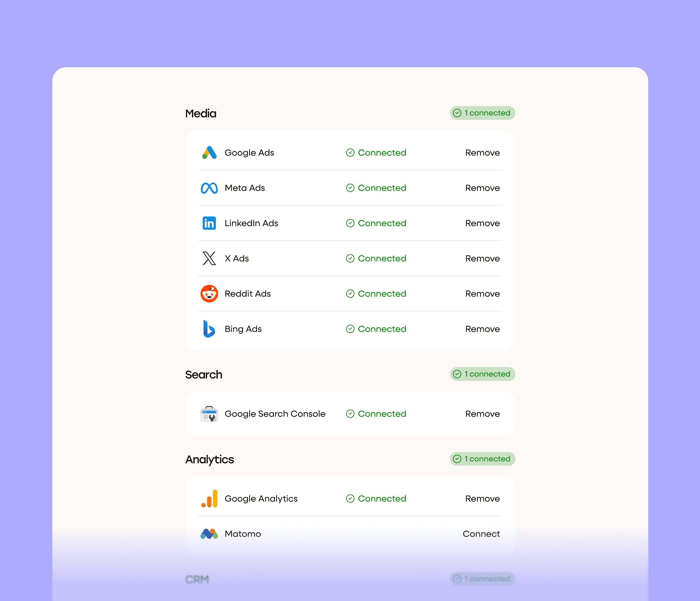Viewport: 700px width, 601px height.
Task: Click the X Ads logo
Action: pos(209,258)
